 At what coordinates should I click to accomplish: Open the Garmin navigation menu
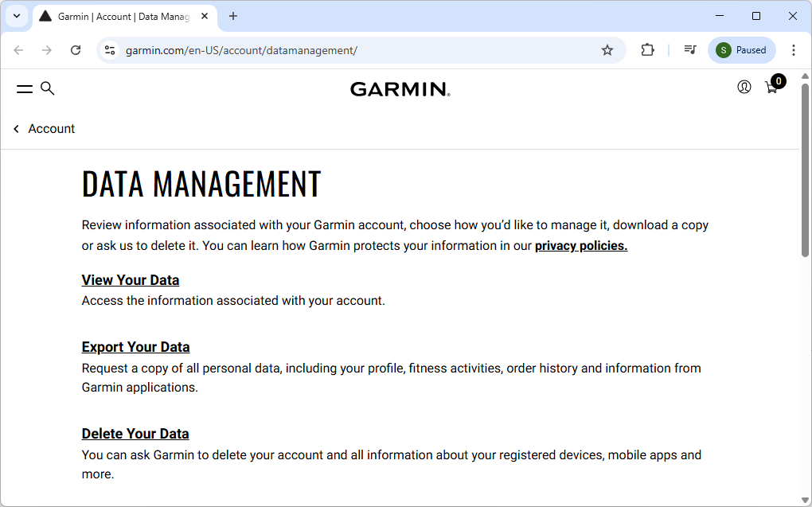[x=25, y=88]
